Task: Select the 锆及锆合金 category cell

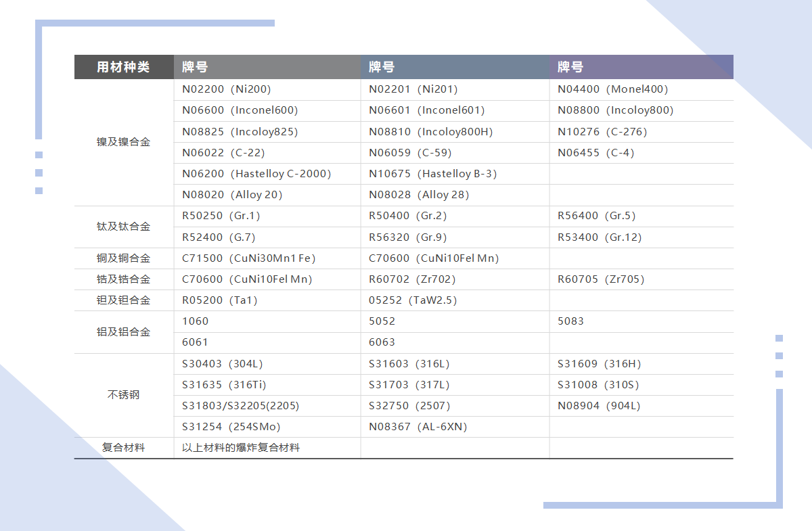Action: pos(124,279)
